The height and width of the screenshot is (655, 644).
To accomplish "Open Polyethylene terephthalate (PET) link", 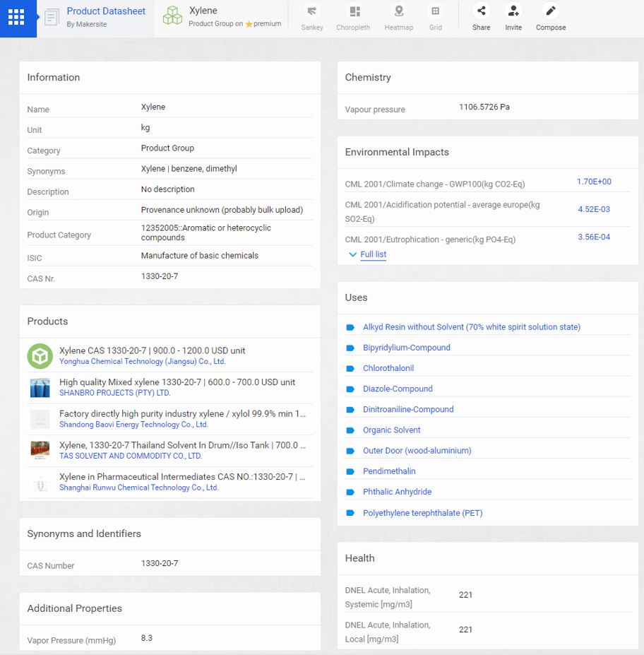I will (x=422, y=513).
